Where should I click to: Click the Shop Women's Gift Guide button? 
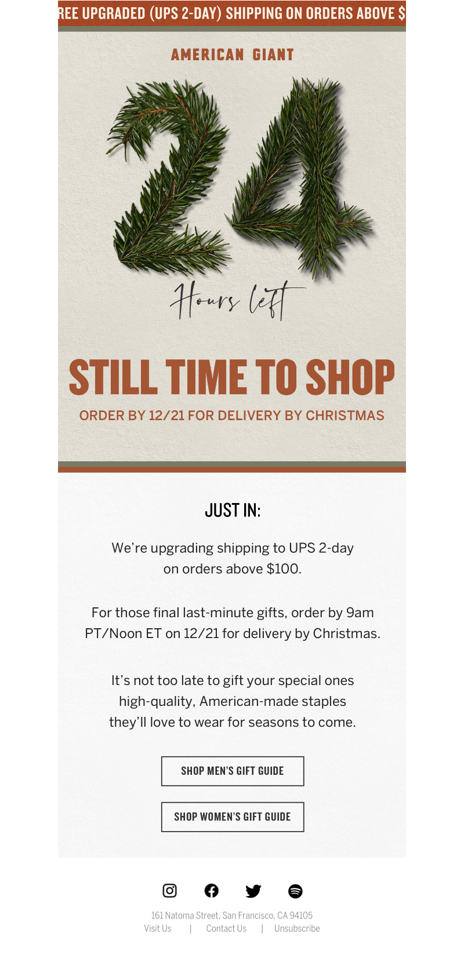pyautogui.click(x=233, y=817)
